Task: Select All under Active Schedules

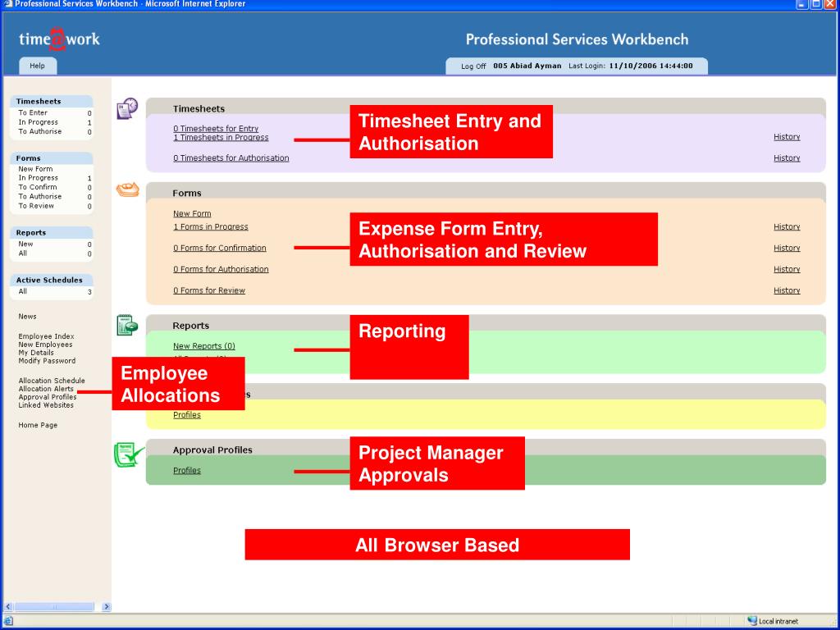Action: 22,291
